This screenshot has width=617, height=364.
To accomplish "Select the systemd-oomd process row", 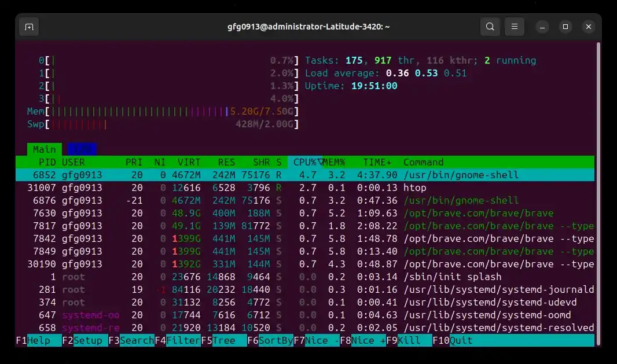I will [305, 315].
